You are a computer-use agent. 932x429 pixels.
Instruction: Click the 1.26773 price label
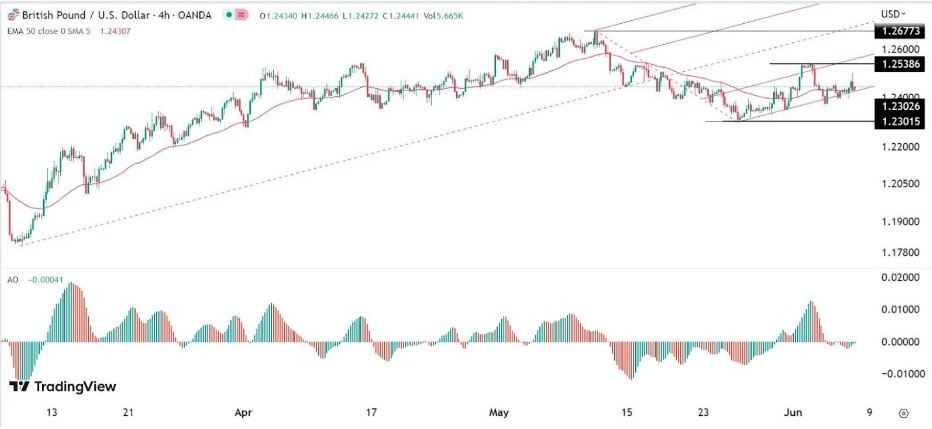click(896, 33)
